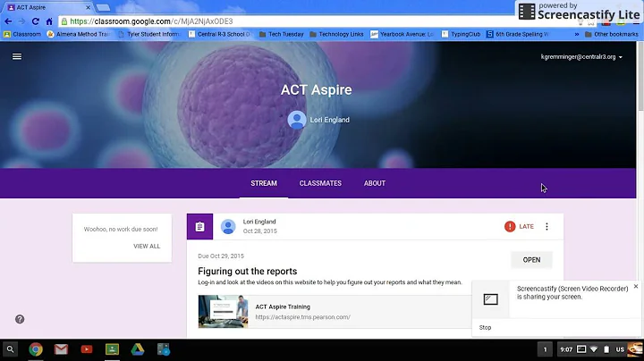644x361 pixels.
Task: Click the battery status icon
Action: [606, 349]
